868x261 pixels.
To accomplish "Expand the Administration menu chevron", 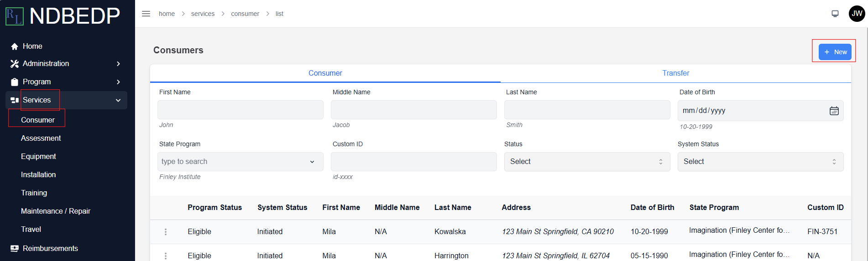I will 118,64.
